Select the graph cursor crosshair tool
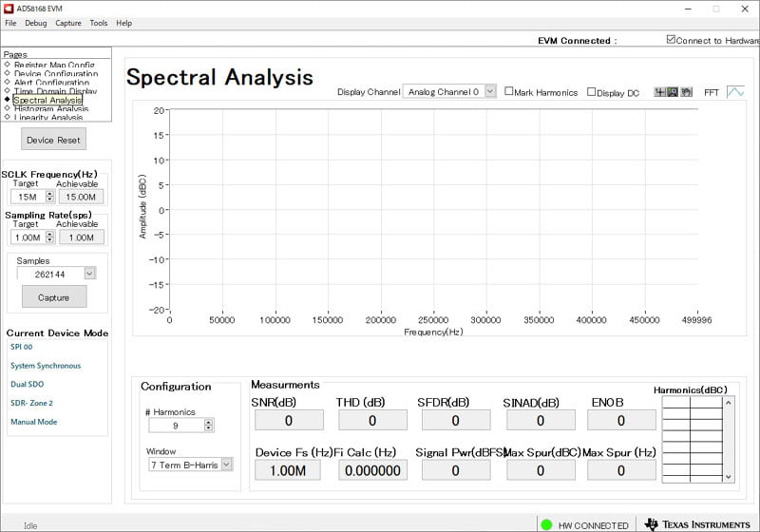This screenshot has width=760, height=532. pyautogui.click(x=659, y=91)
